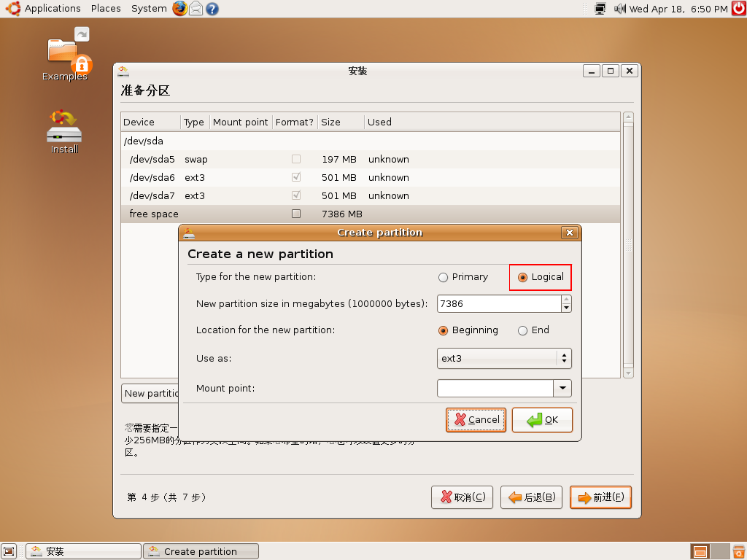Select the /dev/sda5 swap row
Screen dimensions: 747x560
371,159
